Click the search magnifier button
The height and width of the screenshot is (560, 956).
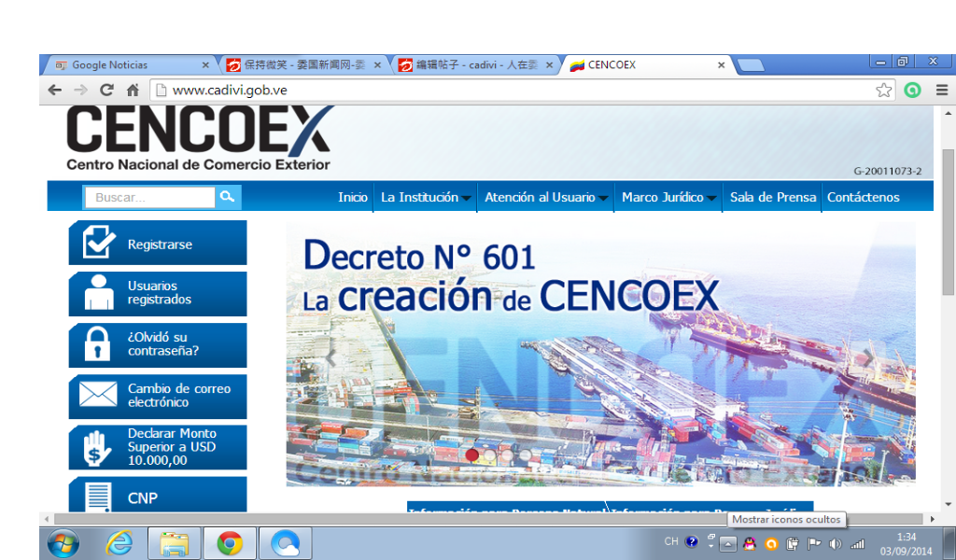pyautogui.click(x=228, y=197)
